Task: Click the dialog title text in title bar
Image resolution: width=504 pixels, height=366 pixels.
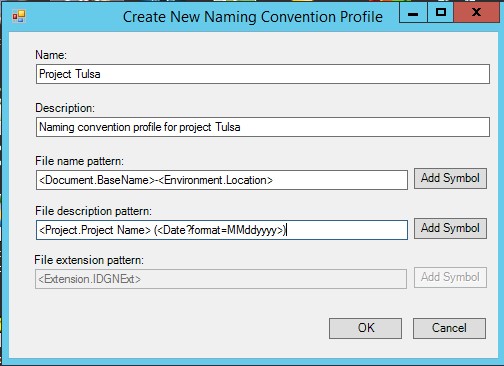Action: click(253, 17)
